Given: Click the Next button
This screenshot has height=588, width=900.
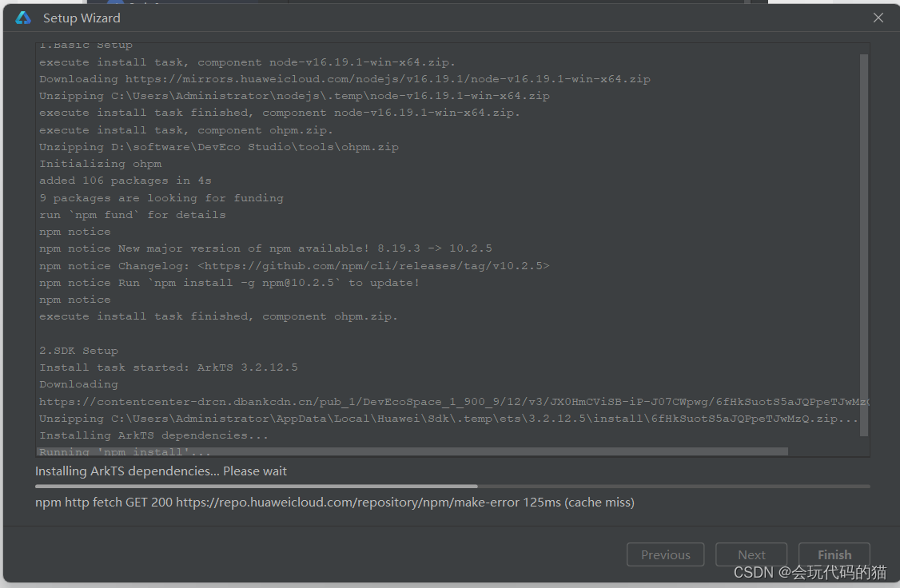Looking at the screenshot, I should 751,554.
